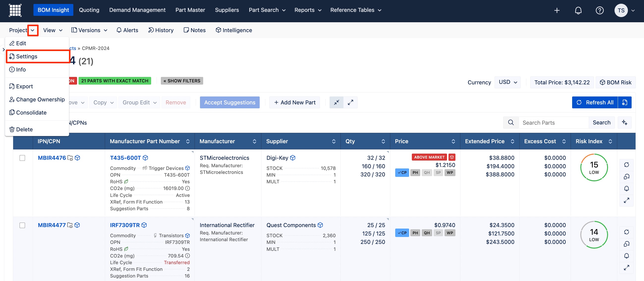Click the expand rows icon

351,102
